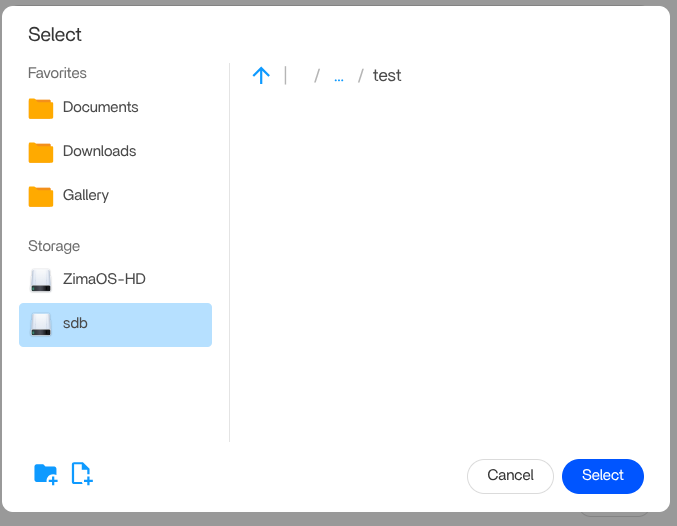Open Downloads from the Favorites list
The width and height of the screenshot is (677, 526).
pos(99,151)
